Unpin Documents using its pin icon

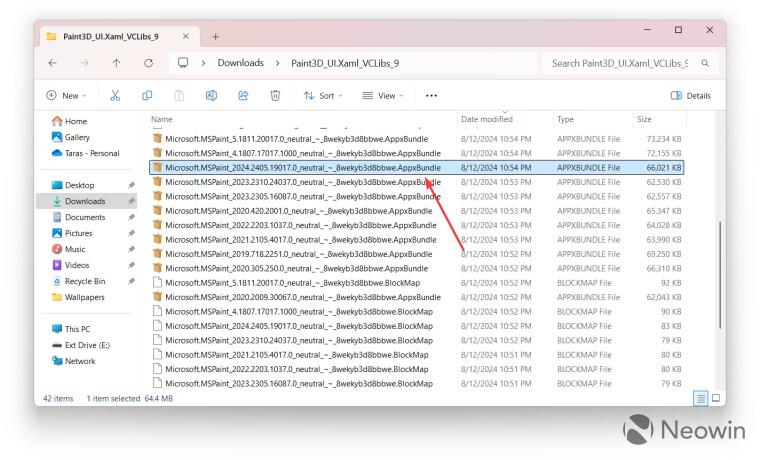(131, 217)
